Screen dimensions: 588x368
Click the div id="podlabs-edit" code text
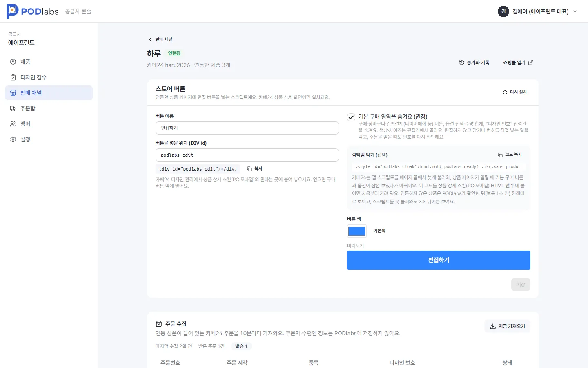(198, 169)
